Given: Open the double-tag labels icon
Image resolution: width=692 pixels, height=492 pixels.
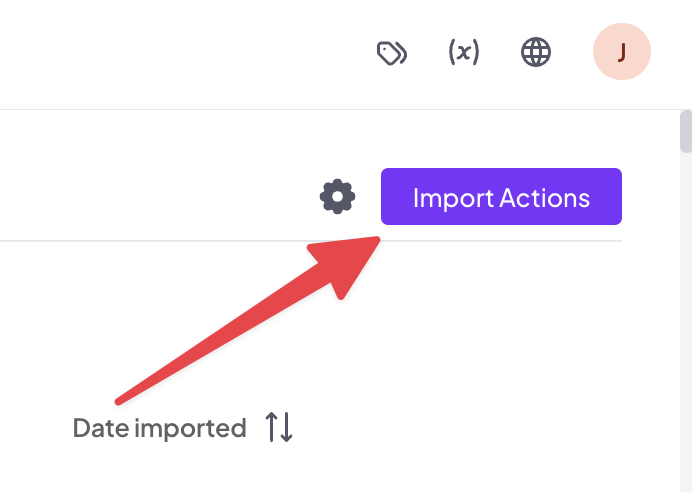Looking at the screenshot, I should point(392,53).
